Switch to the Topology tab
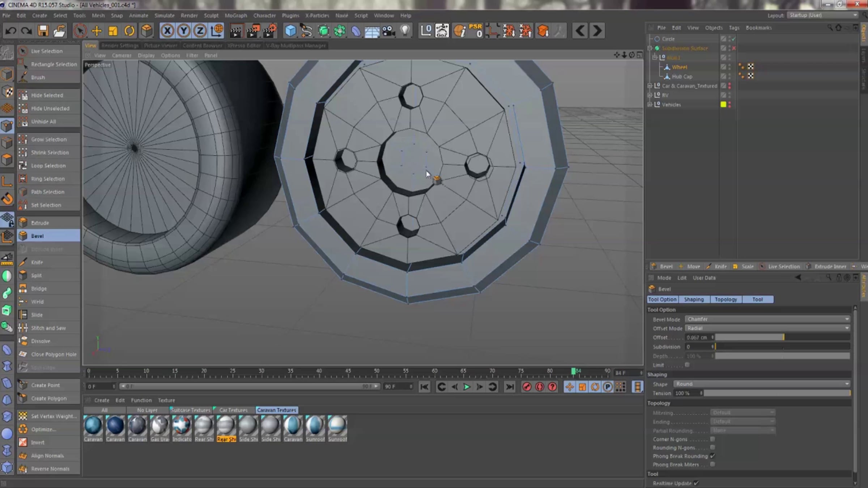The image size is (868, 488). click(726, 299)
